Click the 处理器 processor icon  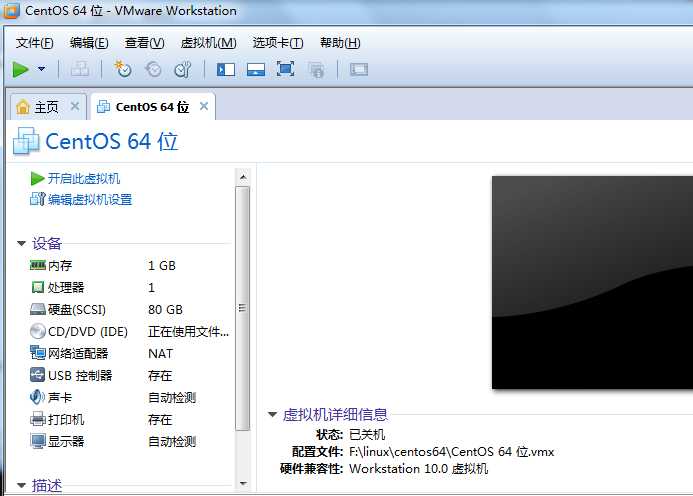(38, 287)
